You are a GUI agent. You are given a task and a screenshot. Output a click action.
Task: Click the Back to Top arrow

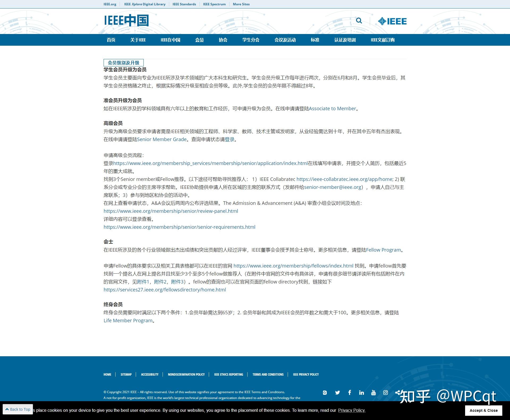point(18,409)
